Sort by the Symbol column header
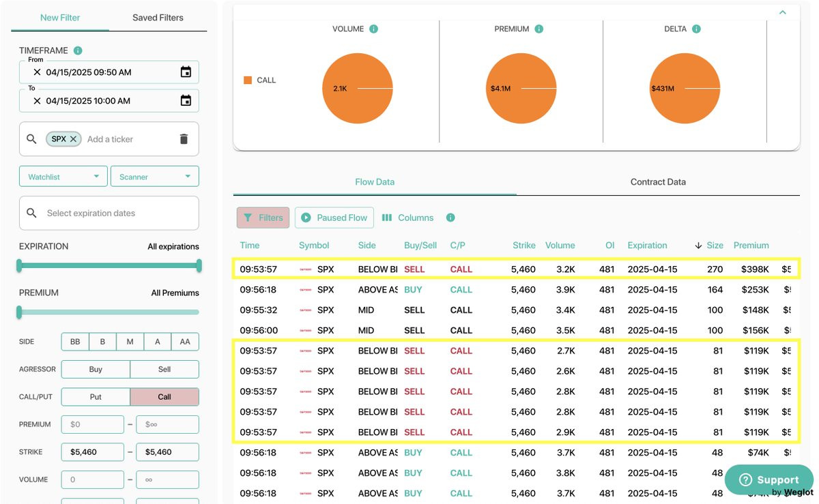This screenshot has width=819, height=504. point(314,246)
